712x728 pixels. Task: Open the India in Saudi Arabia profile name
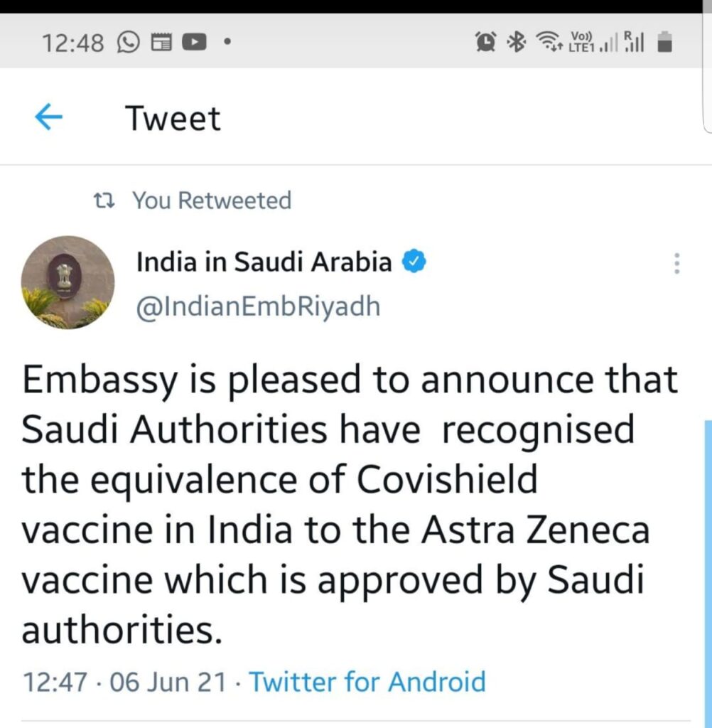[264, 262]
